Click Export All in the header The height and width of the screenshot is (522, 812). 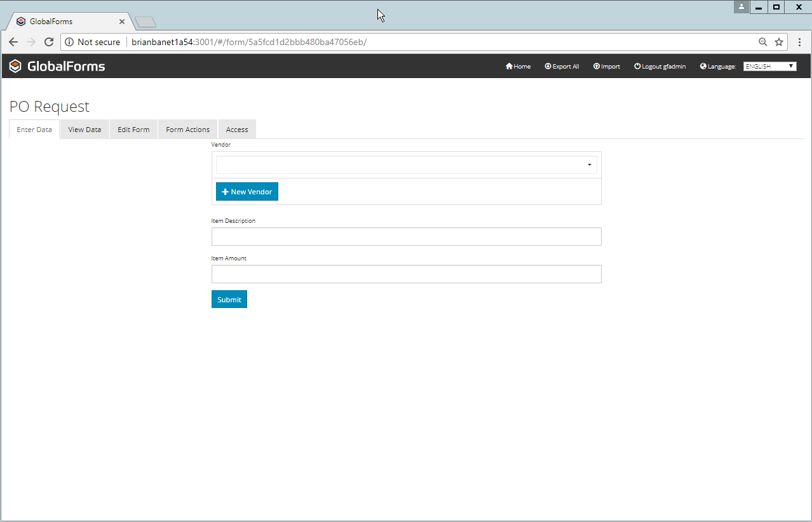tap(562, 67)
